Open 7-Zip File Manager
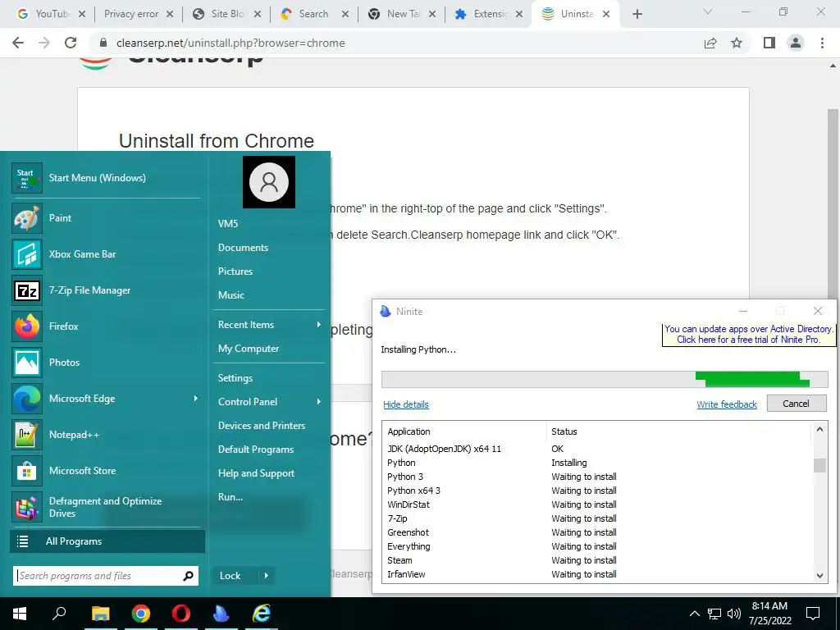This screenshot has width=840, height=630. (x=105, y=290)
